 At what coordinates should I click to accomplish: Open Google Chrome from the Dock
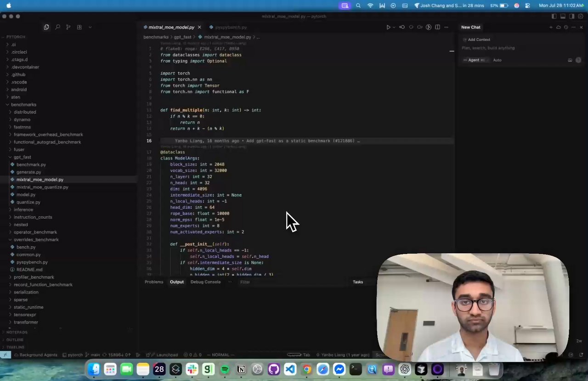tap(307, 369)
